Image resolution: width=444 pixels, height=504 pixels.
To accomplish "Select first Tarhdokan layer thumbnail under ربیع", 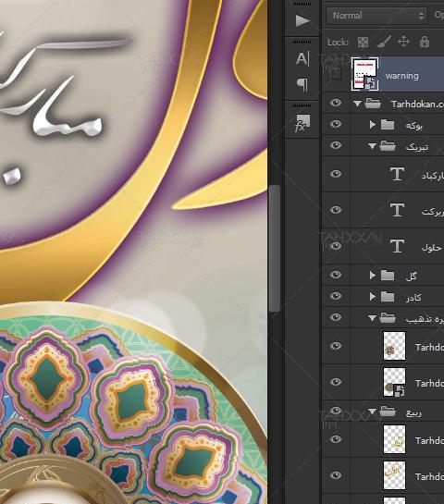I will point(394,439).
